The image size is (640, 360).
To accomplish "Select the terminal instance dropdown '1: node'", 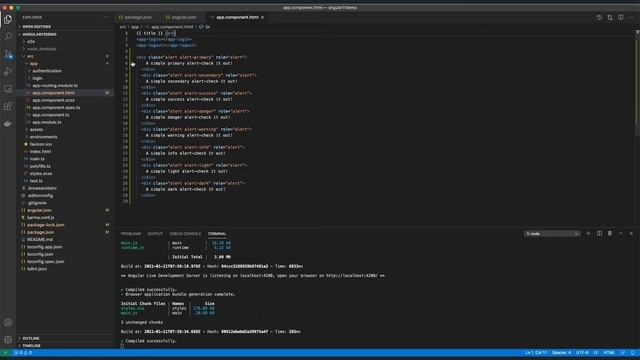I will pyautogui.click(x=552, y=234).
